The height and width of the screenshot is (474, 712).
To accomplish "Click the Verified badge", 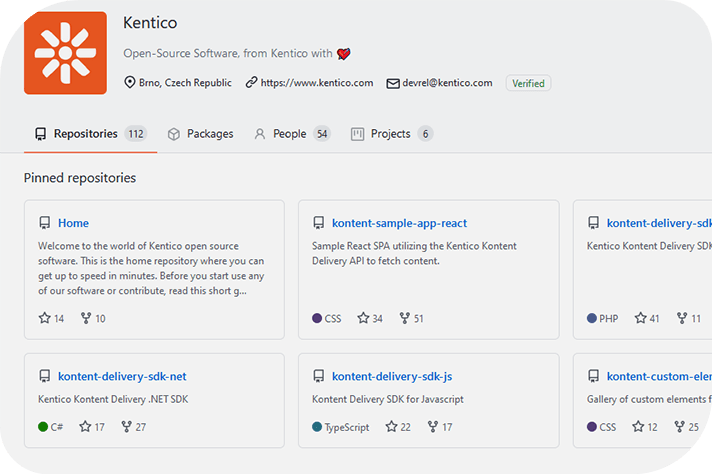I will coord(528,83).
